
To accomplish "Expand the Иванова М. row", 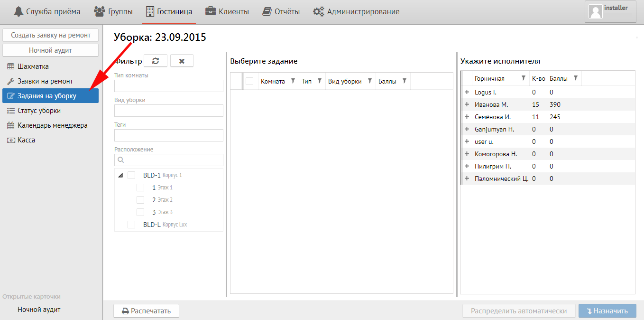I will point(467,104).
